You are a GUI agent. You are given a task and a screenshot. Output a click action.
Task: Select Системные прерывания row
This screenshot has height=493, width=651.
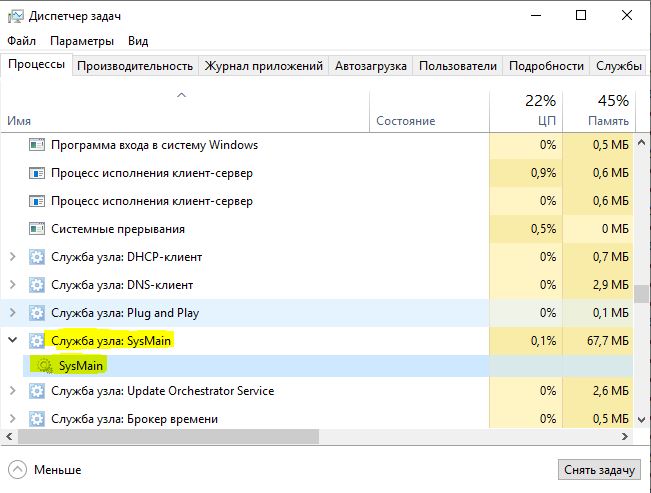point(317,229)
